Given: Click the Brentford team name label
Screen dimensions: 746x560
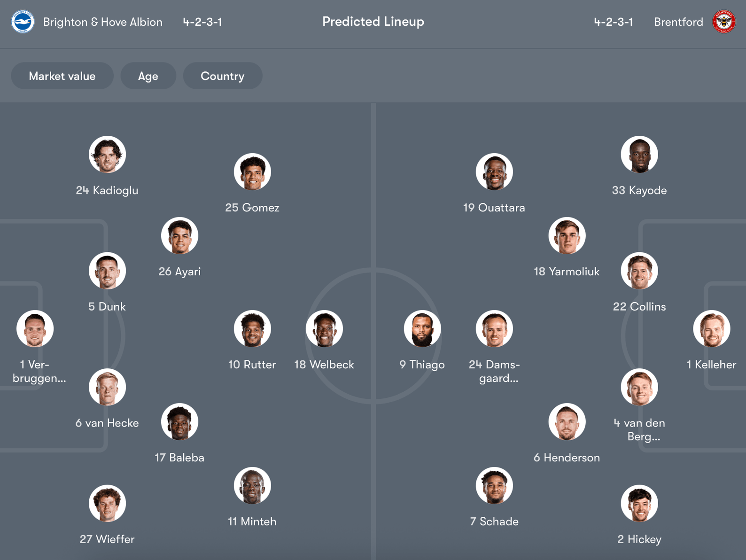Looking at the screenshot, I should tap(678, 22).
